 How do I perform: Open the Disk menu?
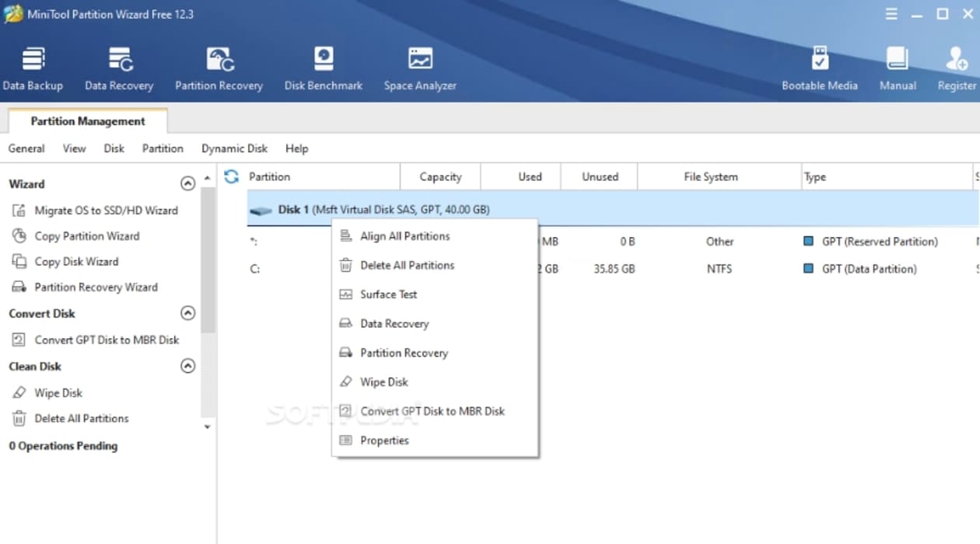coord(114,148)
